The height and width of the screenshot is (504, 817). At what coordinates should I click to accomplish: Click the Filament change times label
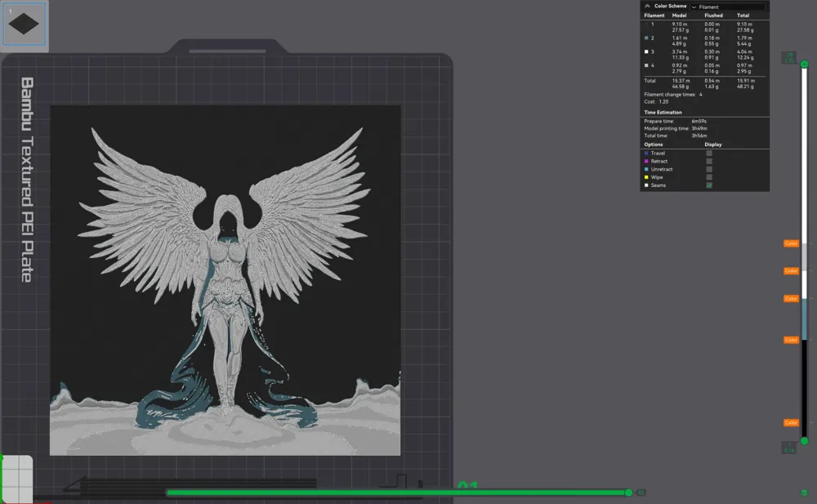pyautogui.click(x=670, y=95)
